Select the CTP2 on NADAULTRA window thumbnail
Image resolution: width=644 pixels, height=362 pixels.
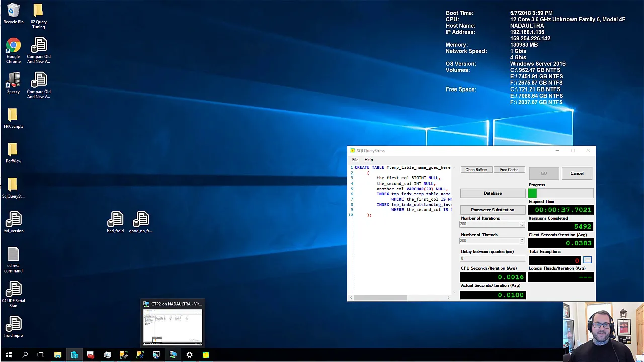[x=173, y=323]
